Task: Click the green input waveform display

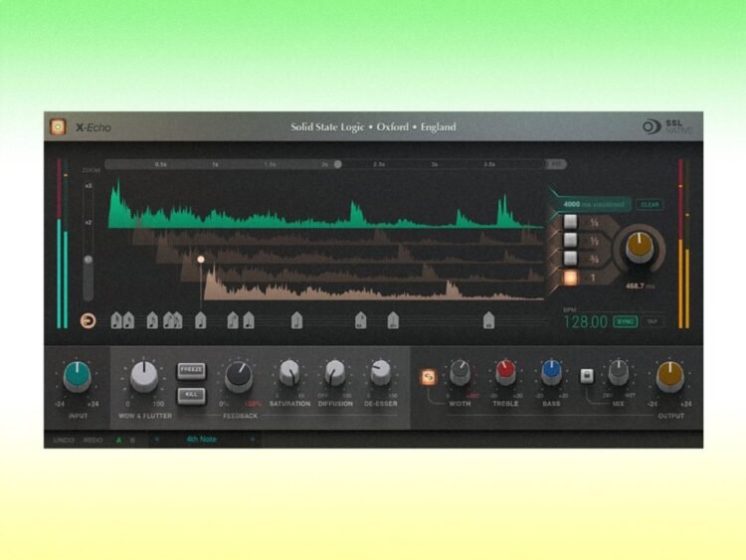Action: tap(326, 205)
